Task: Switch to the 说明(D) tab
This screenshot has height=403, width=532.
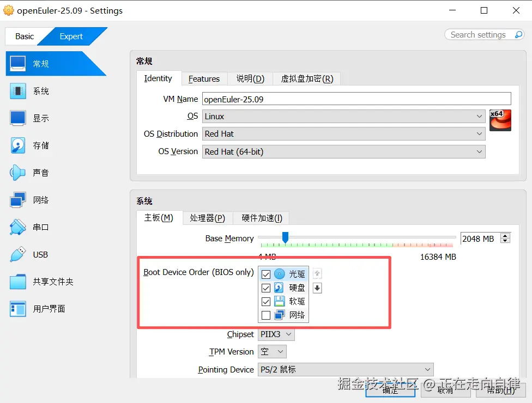Action: click(250, 78)
